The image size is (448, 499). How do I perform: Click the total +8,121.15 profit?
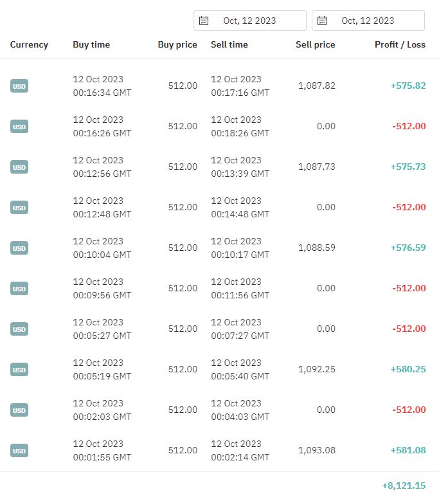(x=404, y=485)
